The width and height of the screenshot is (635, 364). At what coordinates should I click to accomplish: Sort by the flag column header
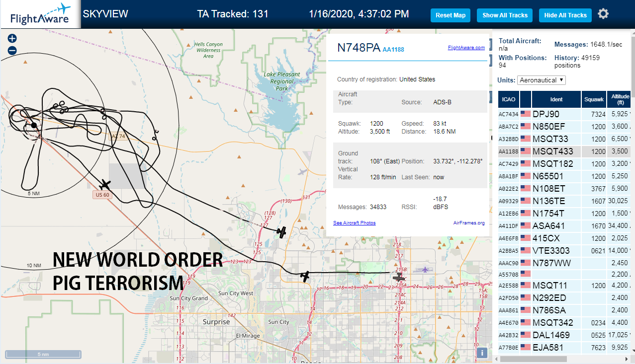pos(526,99)
